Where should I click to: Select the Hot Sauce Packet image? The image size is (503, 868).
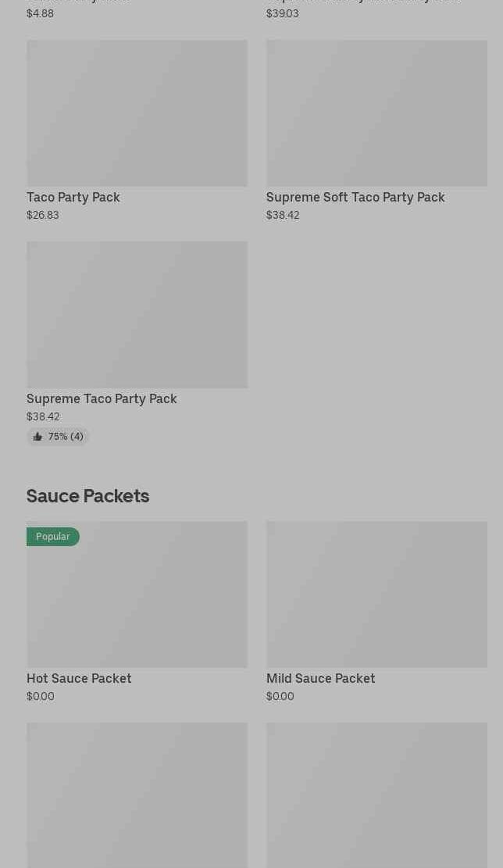(137, 595)
